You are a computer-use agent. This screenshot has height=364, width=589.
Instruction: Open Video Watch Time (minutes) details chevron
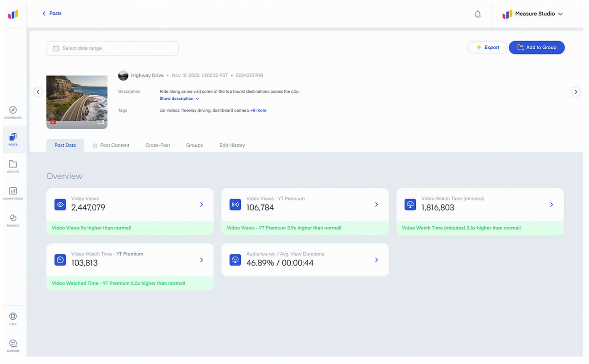(x=552, y=205)
